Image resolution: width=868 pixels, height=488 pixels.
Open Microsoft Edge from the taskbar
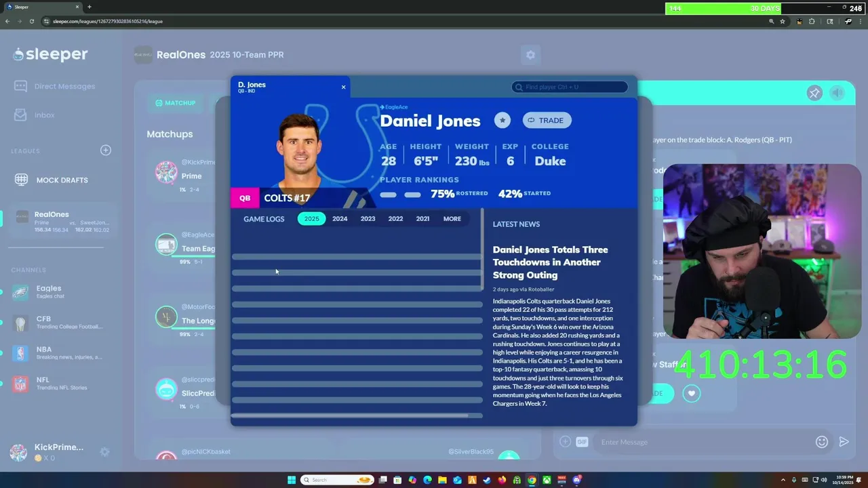(427, 480)
